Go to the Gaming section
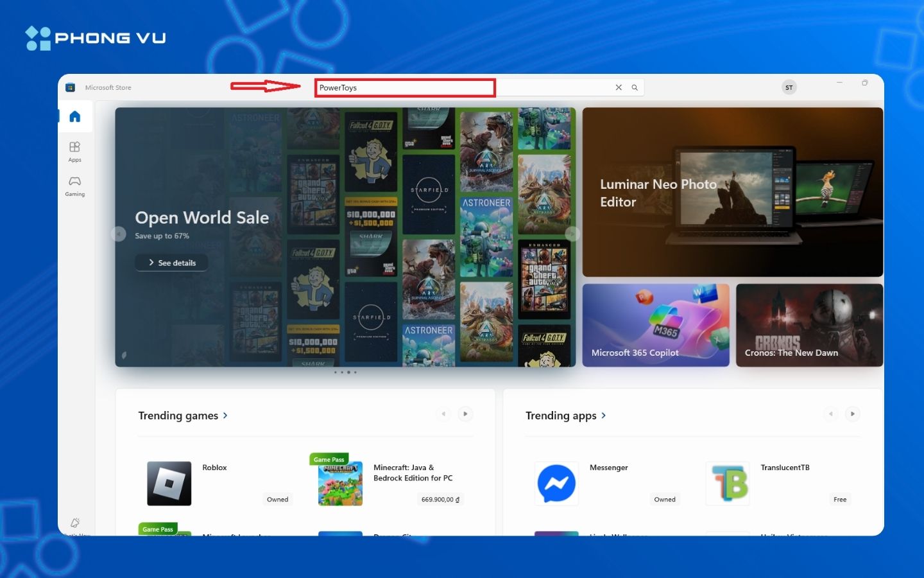Viewport: 924px width, 578px height. click(75, 186)
